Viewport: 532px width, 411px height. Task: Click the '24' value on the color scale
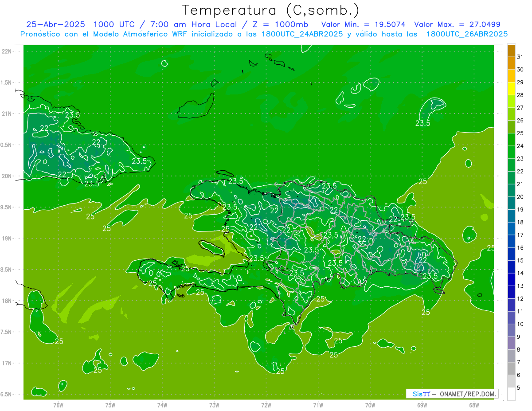(520, 146)
